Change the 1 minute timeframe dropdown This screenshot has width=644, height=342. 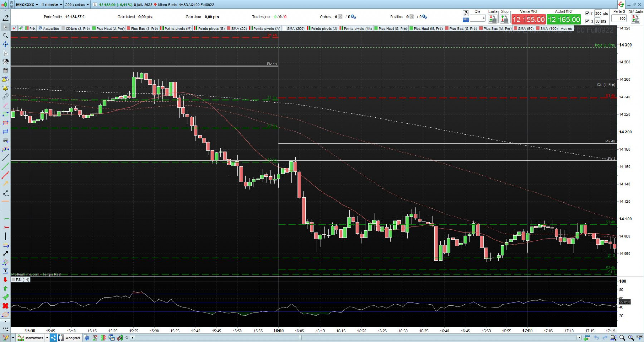click(x=52, y=5)
